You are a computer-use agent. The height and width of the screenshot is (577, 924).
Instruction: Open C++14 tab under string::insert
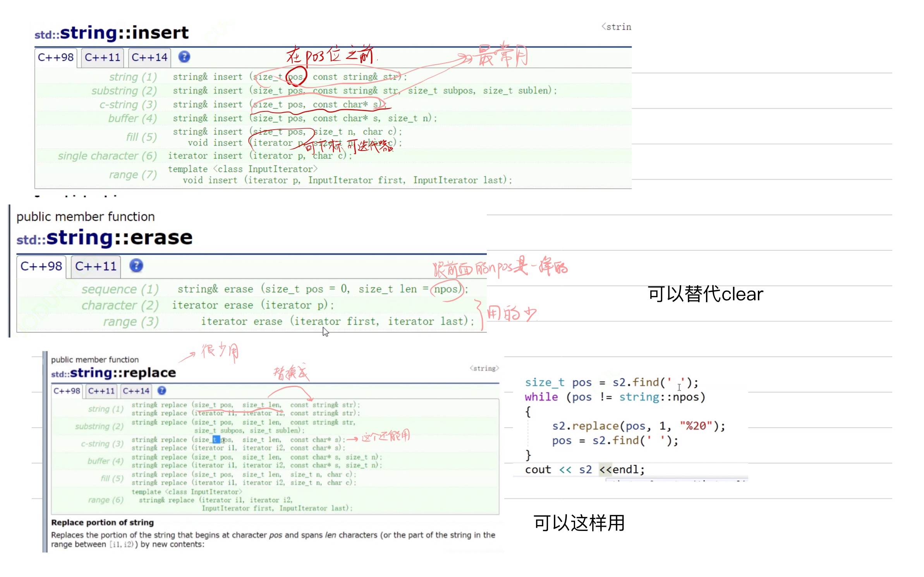pyautogui.click(x=149, y=57)
